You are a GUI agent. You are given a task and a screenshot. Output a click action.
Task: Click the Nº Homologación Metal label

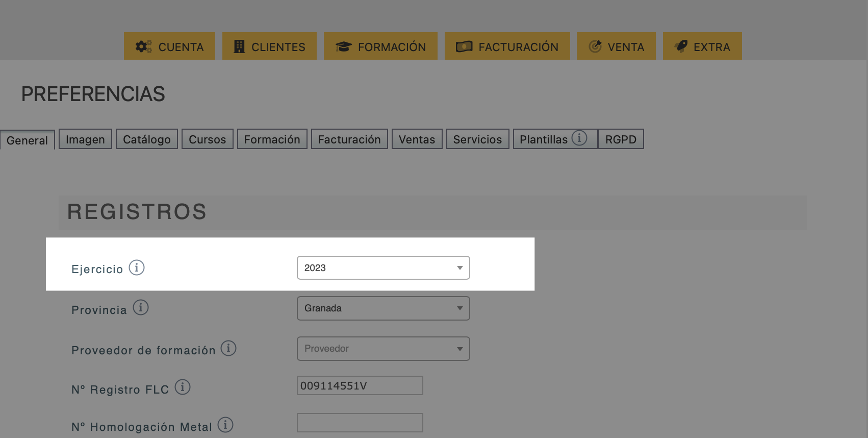click(142, 427)
